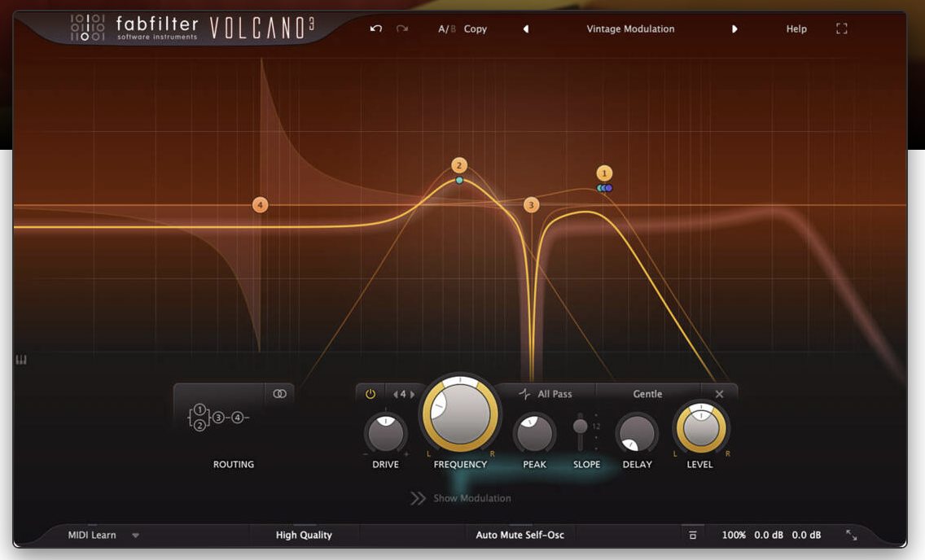The height and width of the screenshot is (560, 925).
Task: Click the teal modulation dot under node 2
Action: click(459, 181)
